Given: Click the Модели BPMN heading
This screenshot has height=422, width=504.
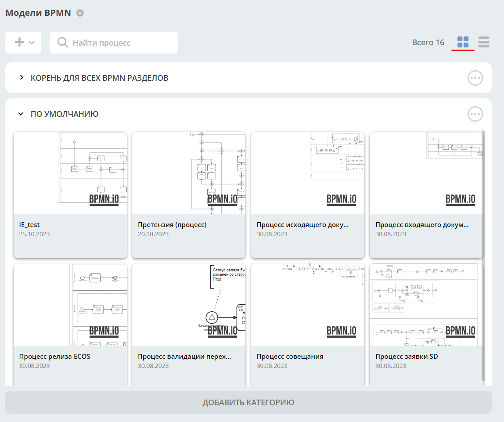Looking at the screenshot, I should click(x=38, y=13).
